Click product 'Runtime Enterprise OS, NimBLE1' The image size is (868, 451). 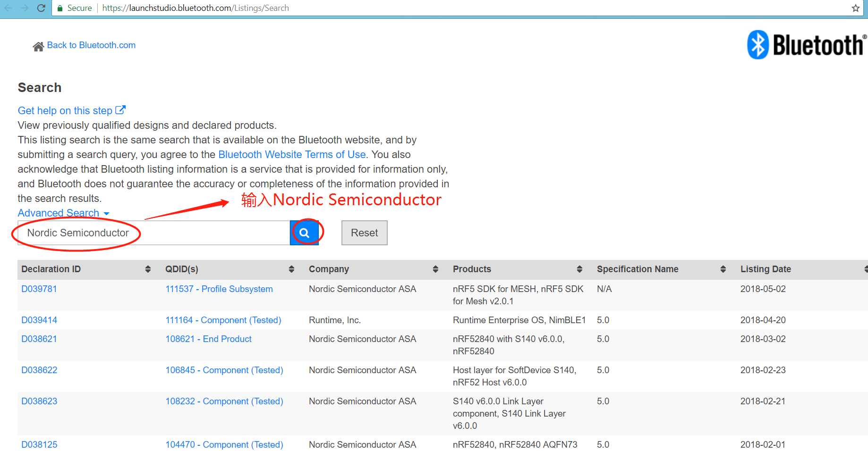point(519,320)
